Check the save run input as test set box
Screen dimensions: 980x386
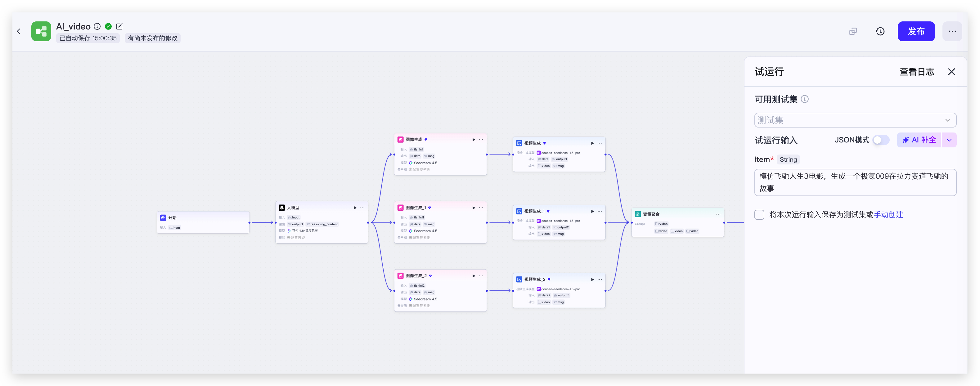(x=759, y=215)
